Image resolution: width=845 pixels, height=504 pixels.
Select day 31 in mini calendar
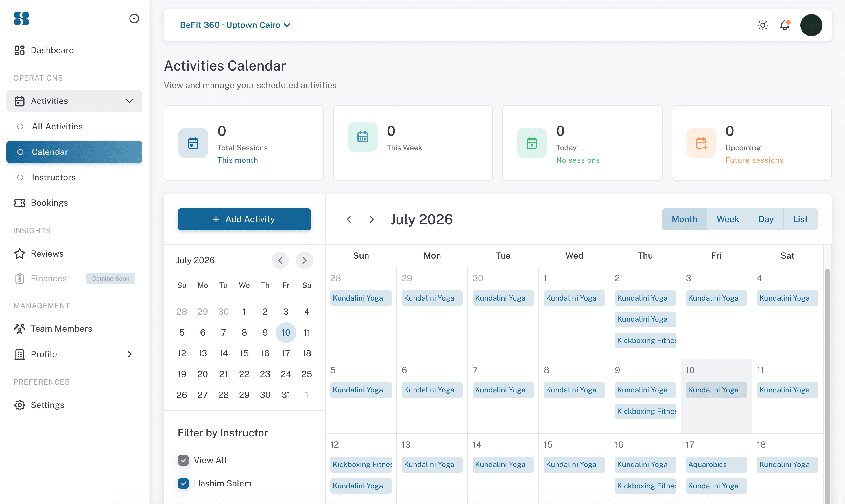point(286,395)
